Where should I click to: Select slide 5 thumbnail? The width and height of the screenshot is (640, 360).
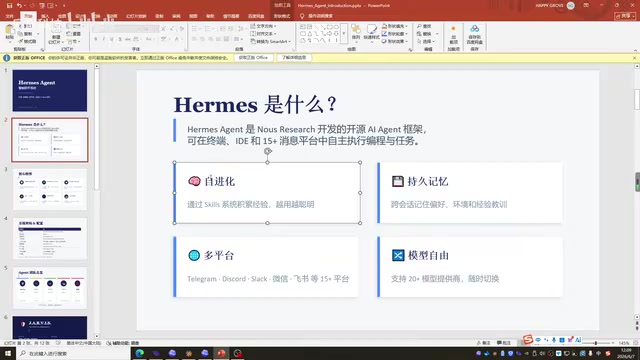(49, 288)
